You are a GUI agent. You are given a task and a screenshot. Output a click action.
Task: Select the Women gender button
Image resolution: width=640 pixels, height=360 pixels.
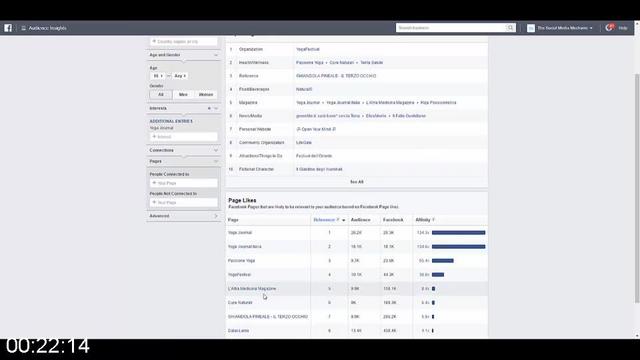click(206, 94)
